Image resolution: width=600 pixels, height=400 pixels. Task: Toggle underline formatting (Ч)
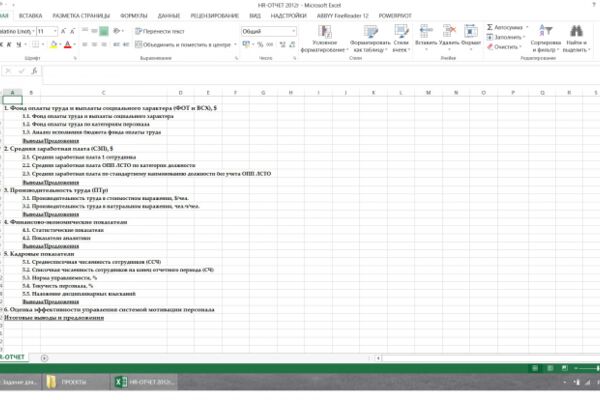click(18, 45)
